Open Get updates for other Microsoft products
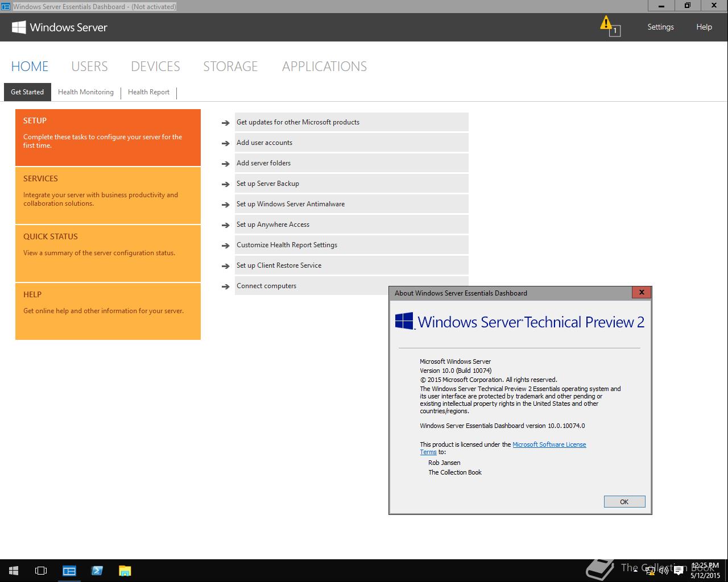 point(351,122)
